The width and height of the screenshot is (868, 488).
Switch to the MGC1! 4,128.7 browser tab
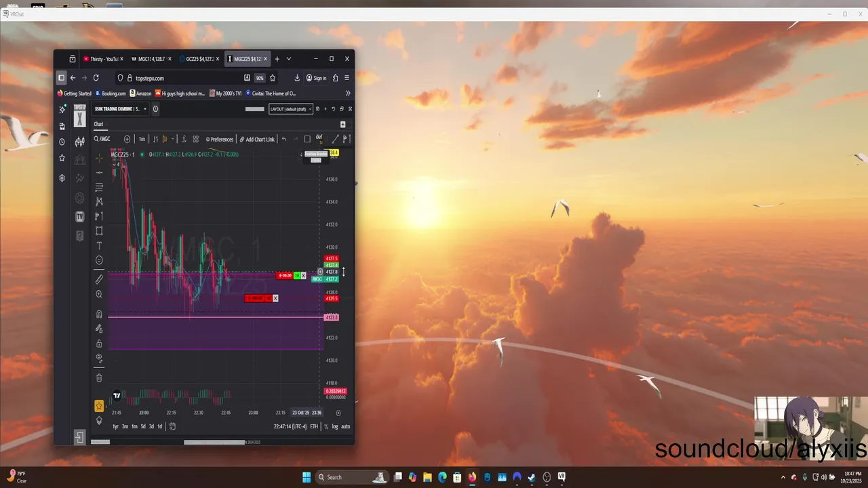151,59
